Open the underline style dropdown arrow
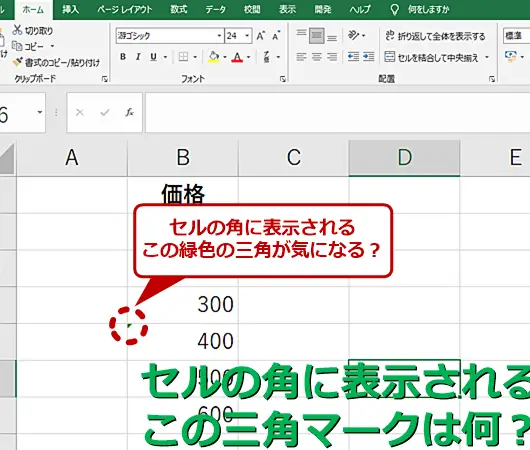 (165, 57)
